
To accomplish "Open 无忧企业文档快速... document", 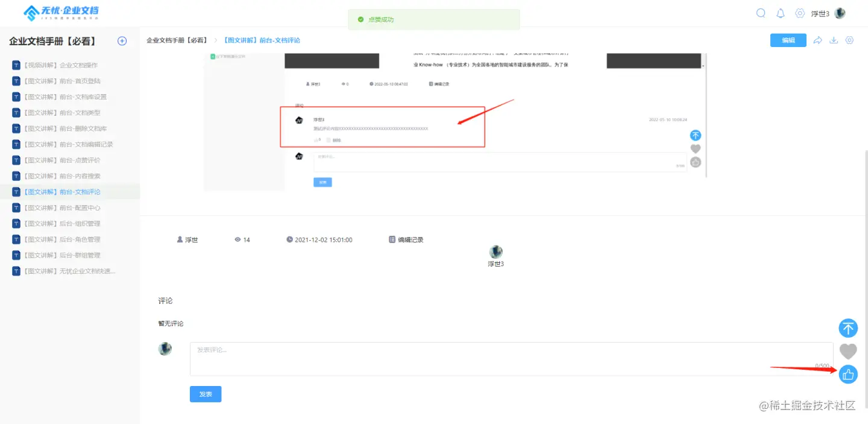I will point(70,271).
